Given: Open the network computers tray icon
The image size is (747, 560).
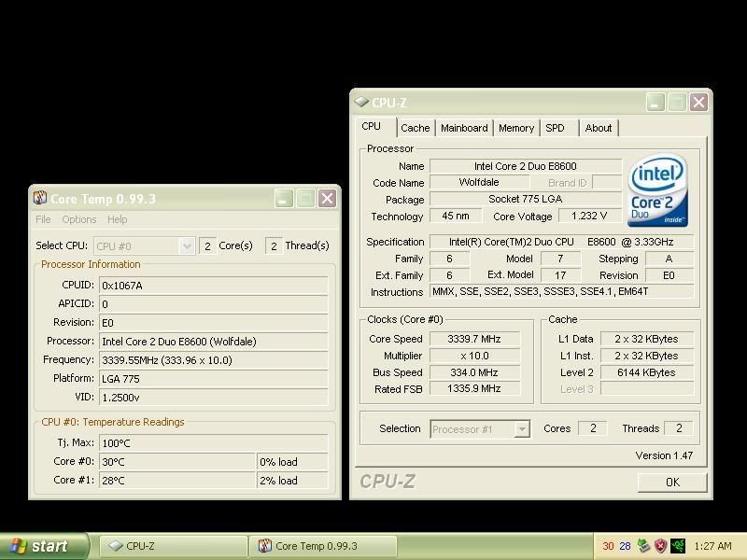Looking at the screenshot, I should (643, 546).
